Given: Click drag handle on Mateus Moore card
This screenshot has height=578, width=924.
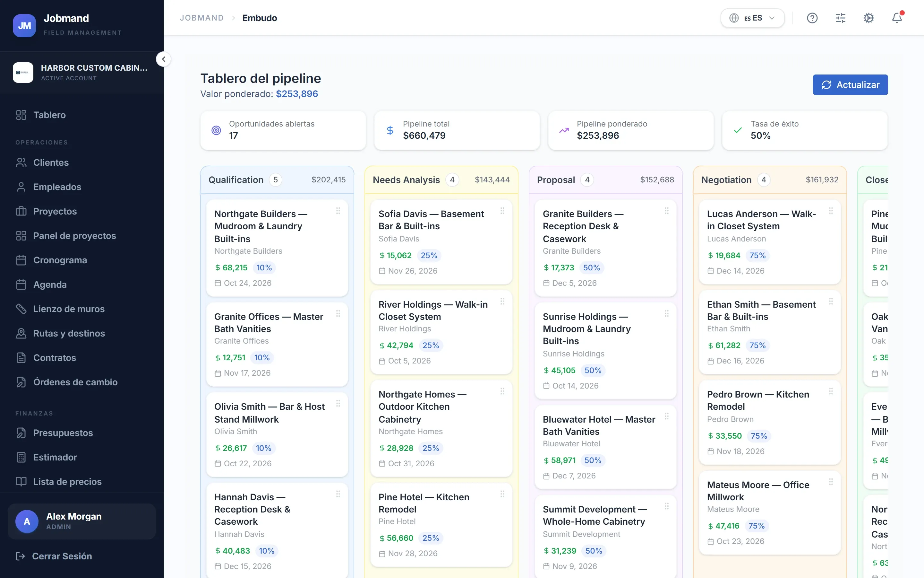Looking at the screenshot, I should pos(830,482).
